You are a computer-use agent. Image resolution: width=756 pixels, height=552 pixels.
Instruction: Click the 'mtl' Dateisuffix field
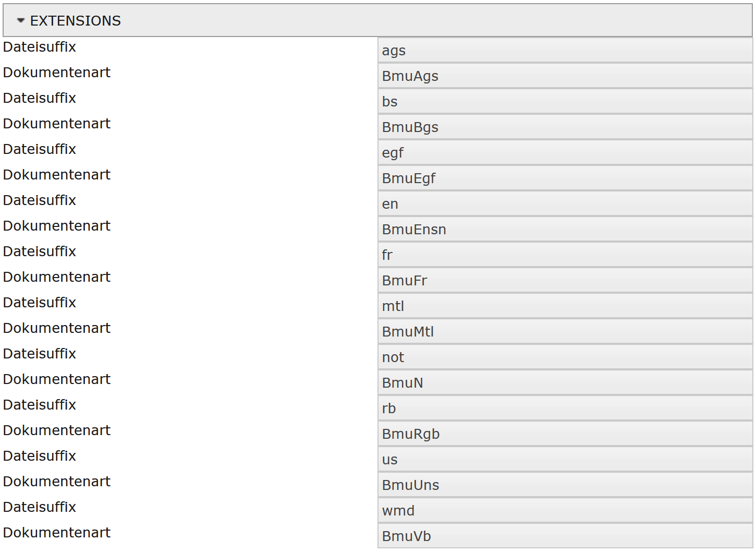point(565,306)
